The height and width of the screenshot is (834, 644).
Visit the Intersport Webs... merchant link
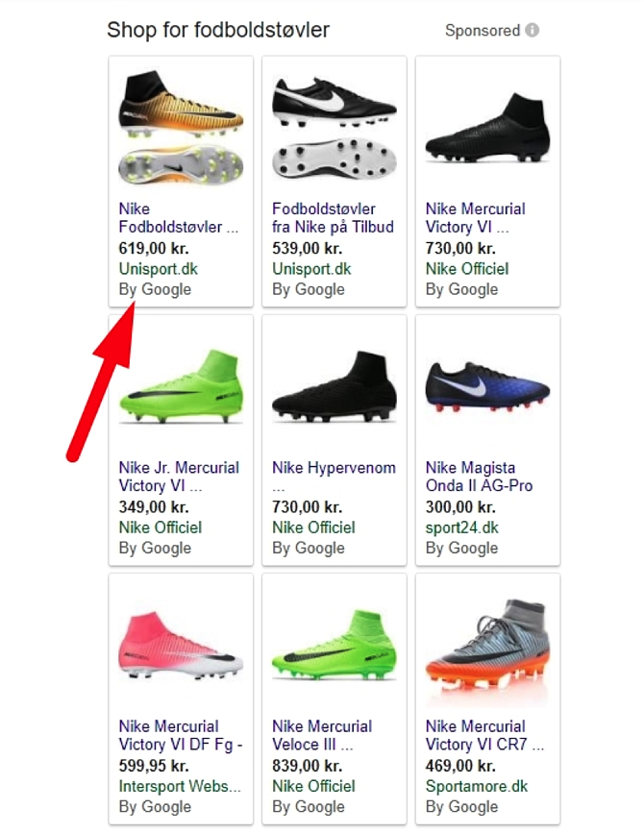point(180,786)
